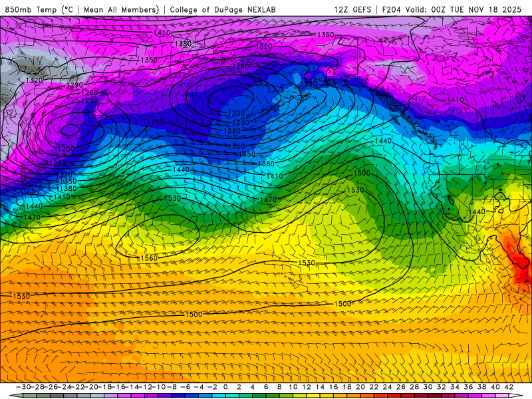The width and height of the screenshot is (532, 399).
Task: Click the 1560 height contour label
Action: (x=149, y=258)
